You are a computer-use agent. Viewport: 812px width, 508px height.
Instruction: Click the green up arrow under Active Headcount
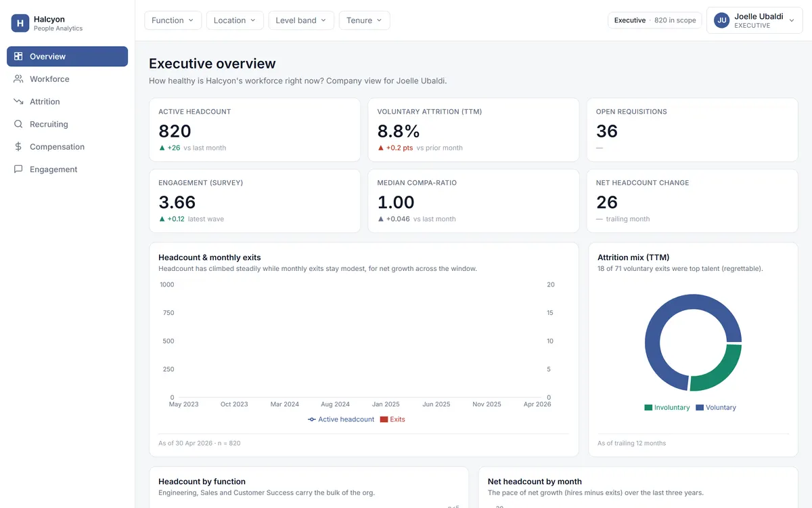pos(162,148)
